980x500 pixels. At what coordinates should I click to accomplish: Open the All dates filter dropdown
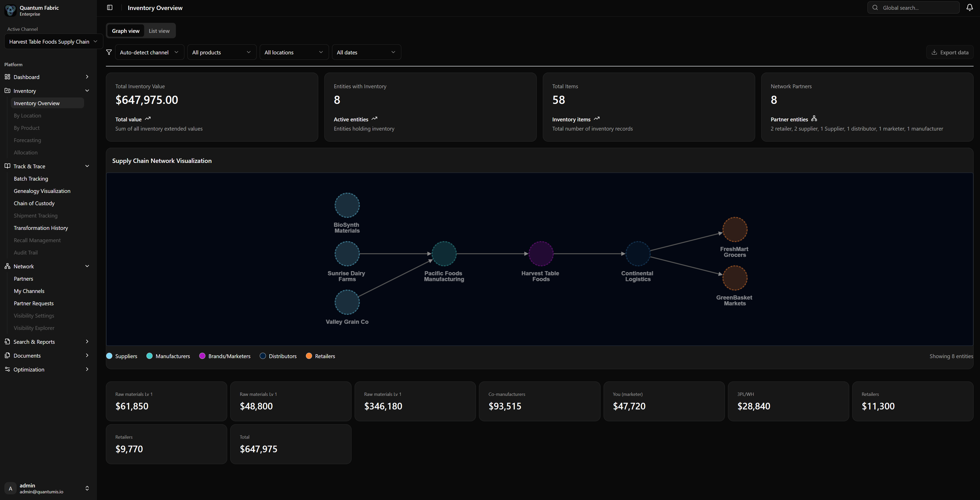click(x=366, y=52)
